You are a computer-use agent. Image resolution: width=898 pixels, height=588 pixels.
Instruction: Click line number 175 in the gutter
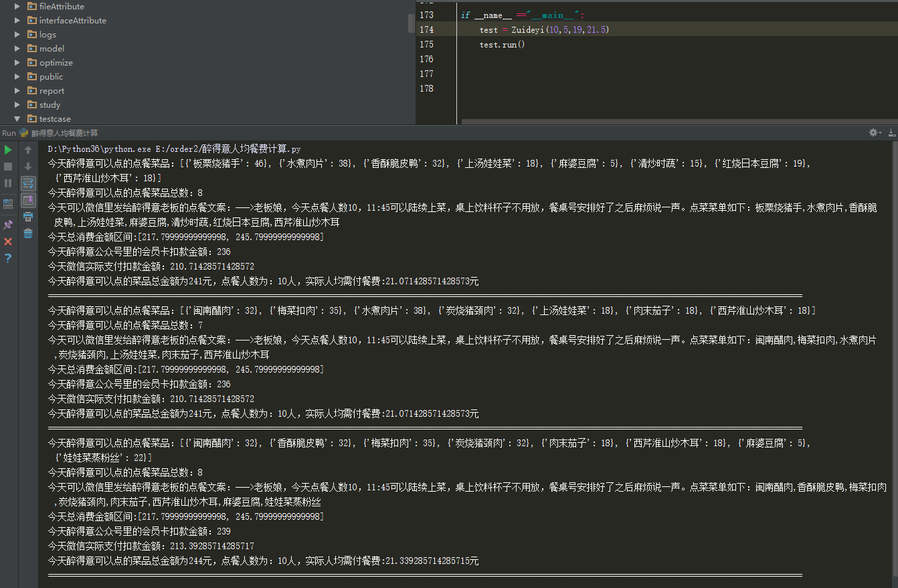pyautogui.click(x=426, y=44)
